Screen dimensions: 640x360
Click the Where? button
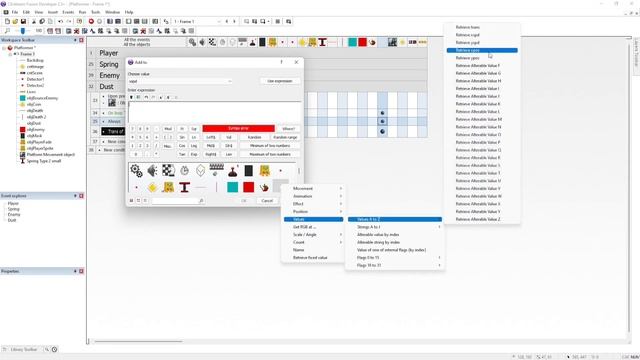click(289, 129)
